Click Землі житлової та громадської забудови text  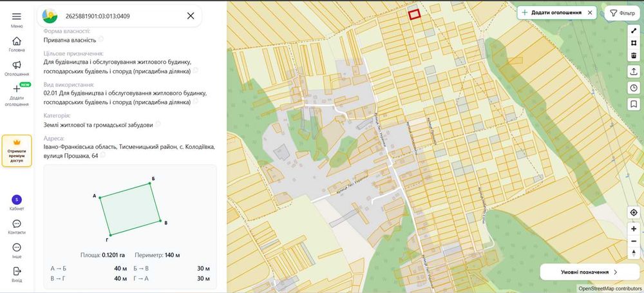point(98,124)
